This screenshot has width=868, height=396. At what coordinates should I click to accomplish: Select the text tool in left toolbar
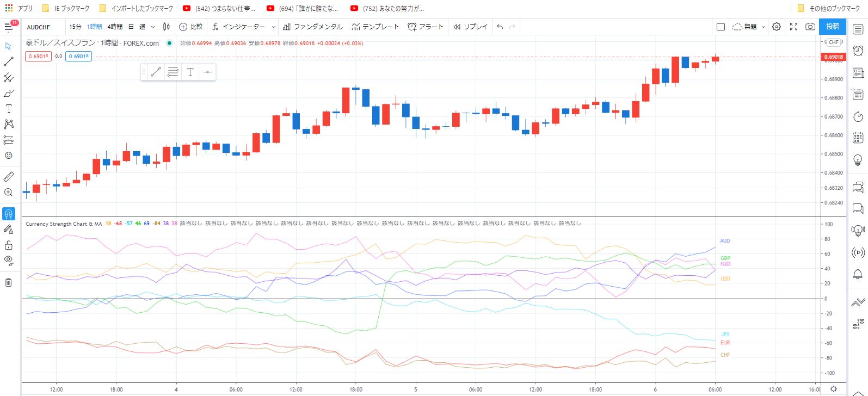click(x=9, y=109)
